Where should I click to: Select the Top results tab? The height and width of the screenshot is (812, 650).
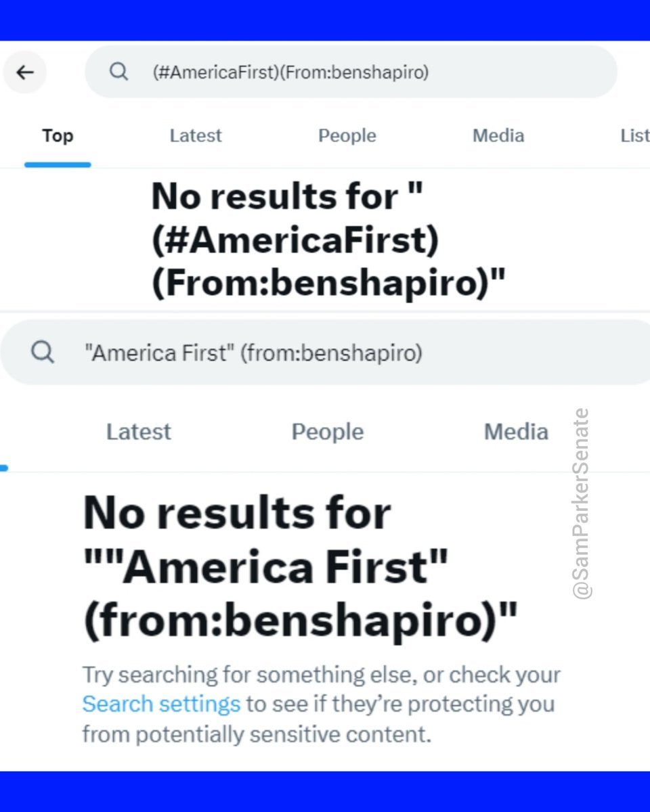(58, 136)
